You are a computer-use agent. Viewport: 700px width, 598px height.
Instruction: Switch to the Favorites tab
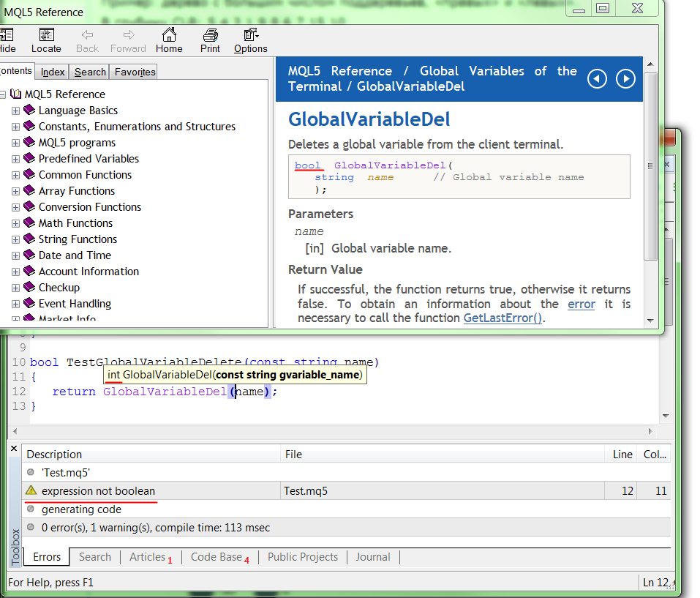[135, 72]
